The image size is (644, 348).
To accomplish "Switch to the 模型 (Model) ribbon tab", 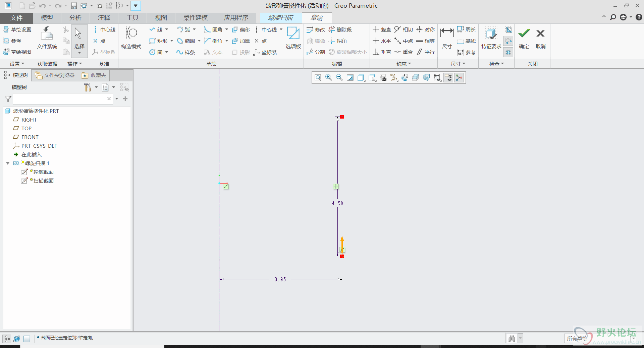I will click(47, 18).
